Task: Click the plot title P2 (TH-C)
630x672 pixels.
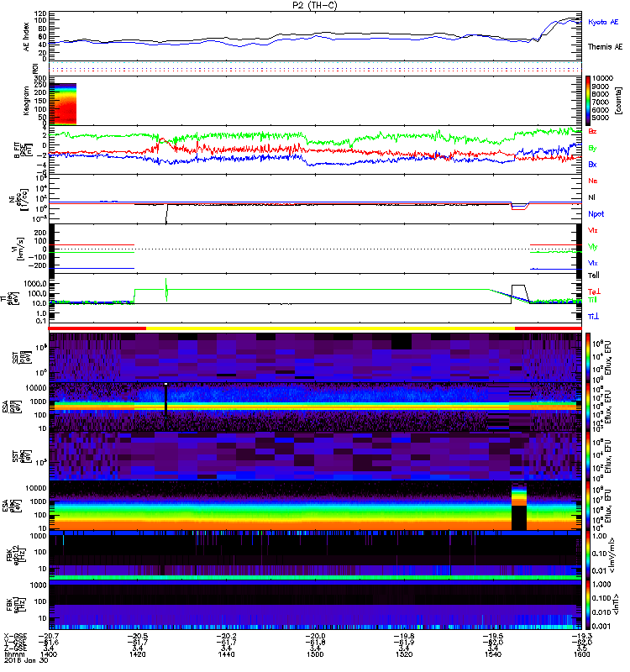Action: coord(314,5)
